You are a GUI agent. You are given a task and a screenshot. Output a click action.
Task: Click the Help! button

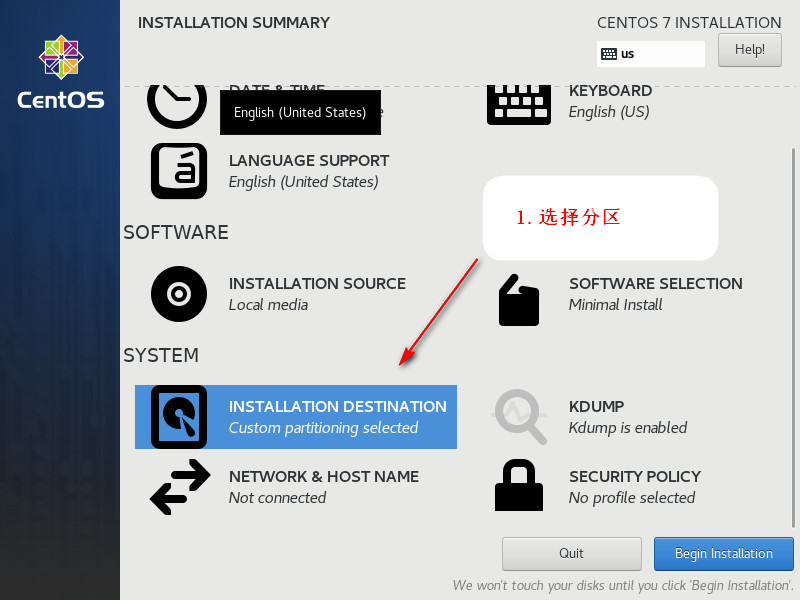click(x=749, y=50)
